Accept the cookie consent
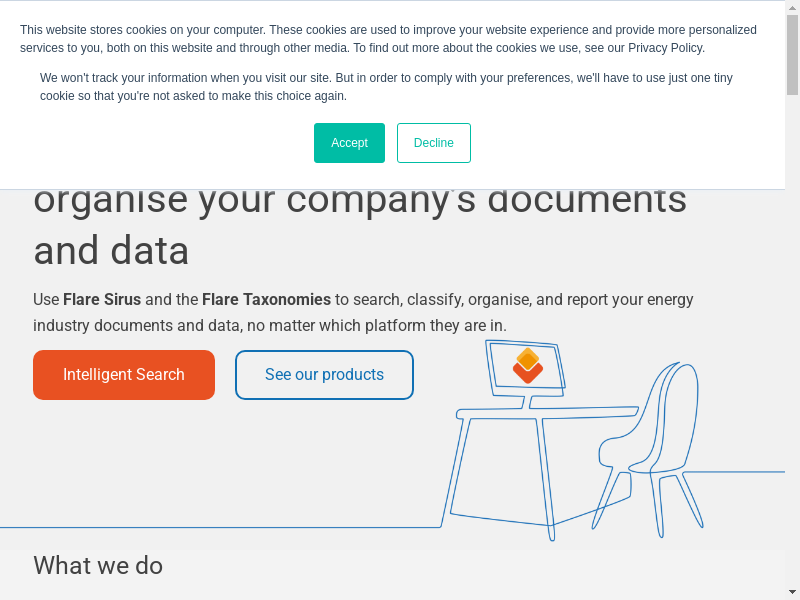This screenshot has height=600, width=800. click(349, 143)
